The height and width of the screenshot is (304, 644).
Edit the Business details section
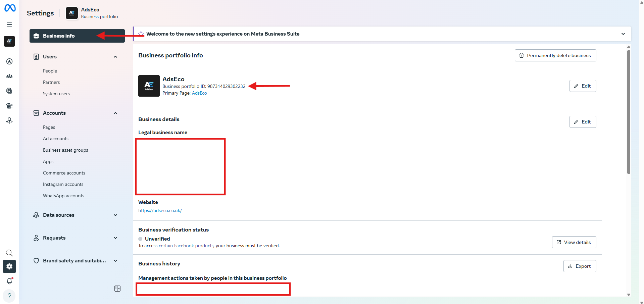click(x=583, y=122)
